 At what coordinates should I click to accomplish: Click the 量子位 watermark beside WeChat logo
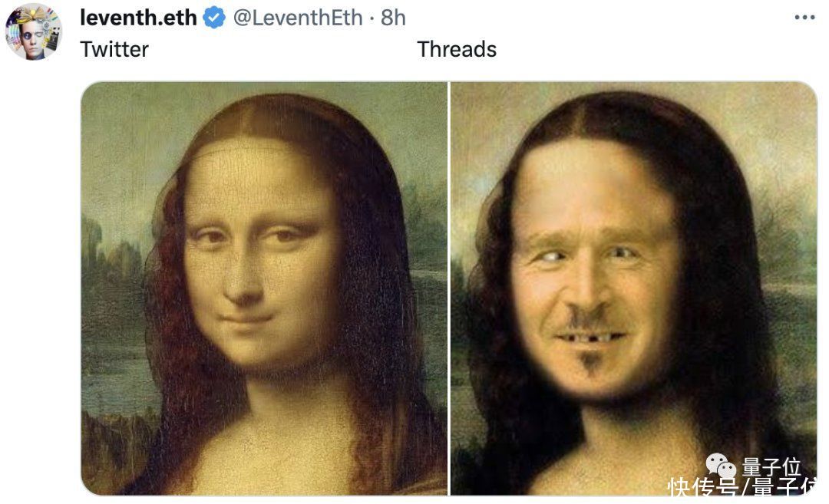pos(771,466)
